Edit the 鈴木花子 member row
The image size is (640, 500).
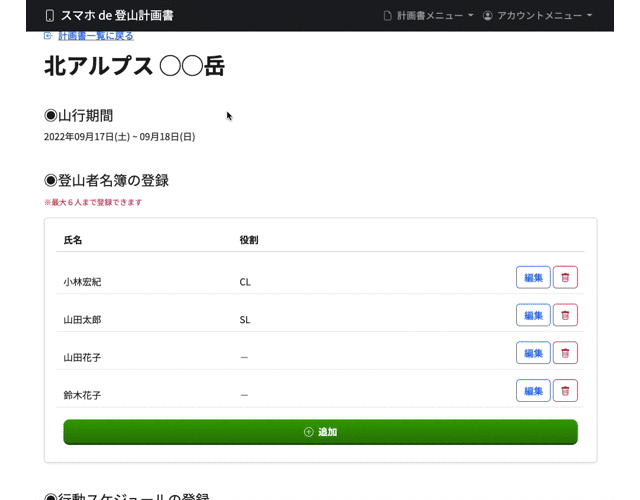[x=533, y=391]
